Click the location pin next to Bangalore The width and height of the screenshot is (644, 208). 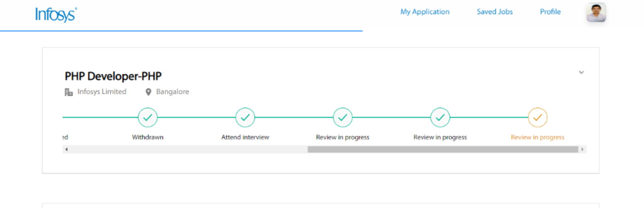pyautogui.click(x=148, y=92)
